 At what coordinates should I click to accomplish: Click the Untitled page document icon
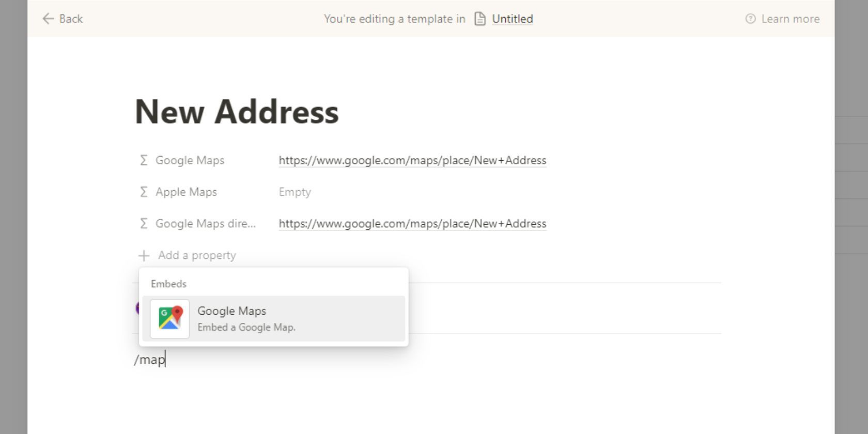(x=480, y=19)
